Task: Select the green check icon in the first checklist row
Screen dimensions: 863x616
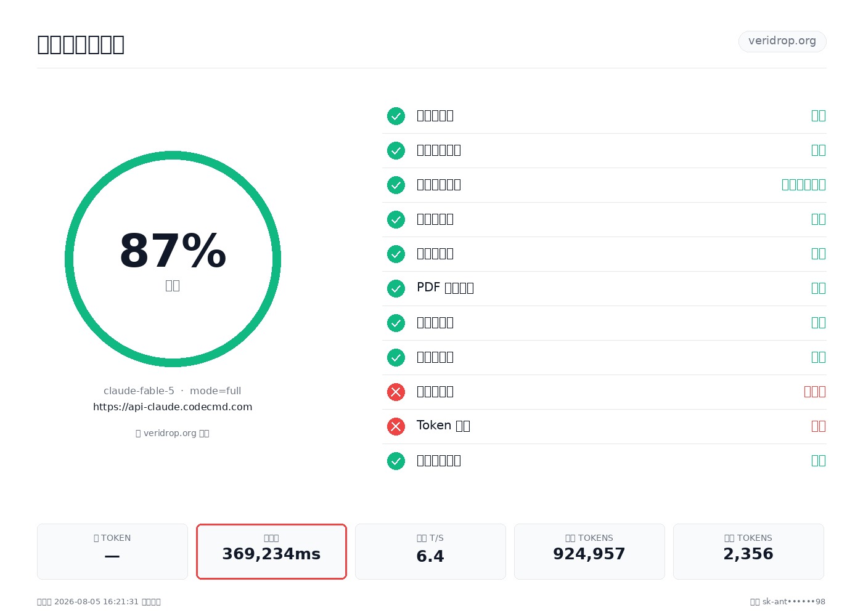Action: (x=396, y=116)
